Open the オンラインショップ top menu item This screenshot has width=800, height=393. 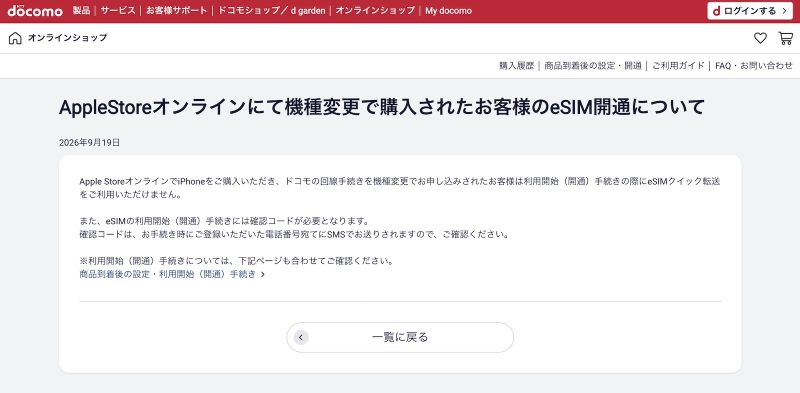point(375,11)
